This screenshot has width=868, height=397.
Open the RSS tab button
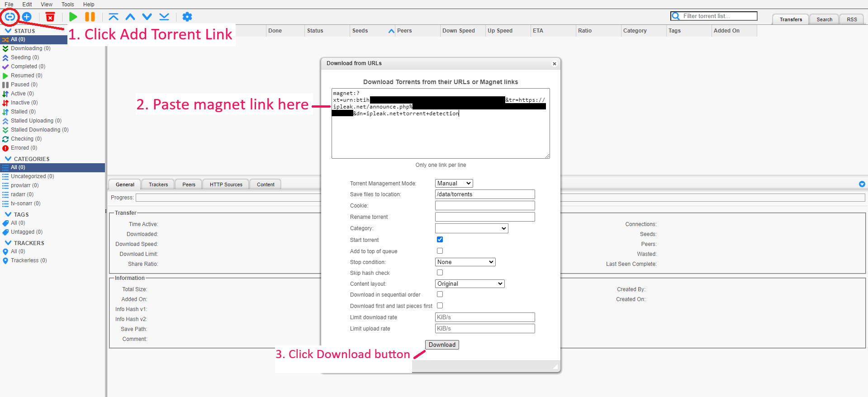(852, 19)
